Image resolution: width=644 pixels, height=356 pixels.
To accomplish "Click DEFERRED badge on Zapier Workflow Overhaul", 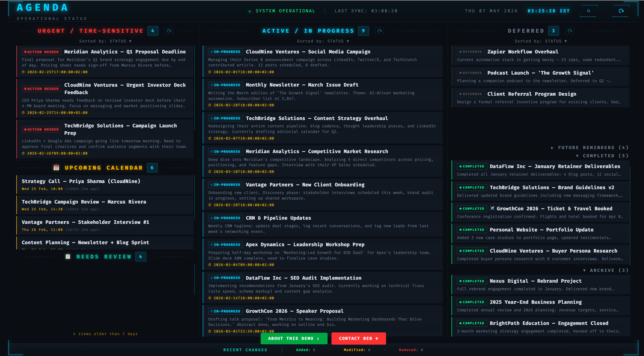I will point(471,52).
